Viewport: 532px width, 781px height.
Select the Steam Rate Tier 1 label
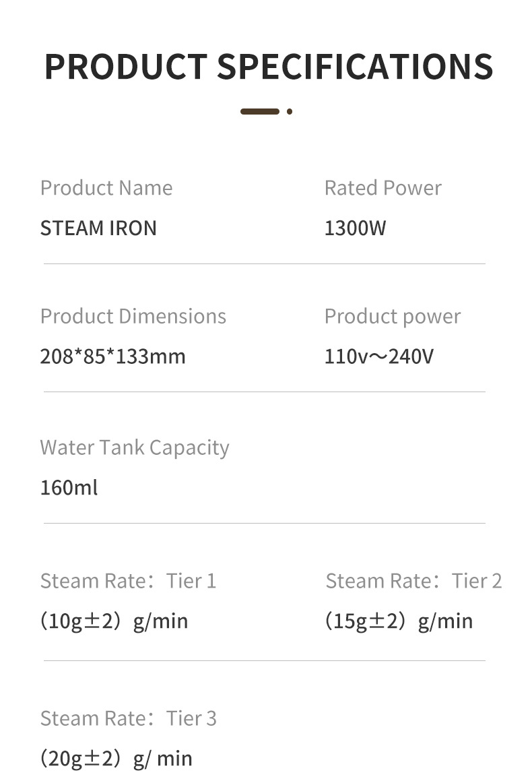(x=128, y=581)
